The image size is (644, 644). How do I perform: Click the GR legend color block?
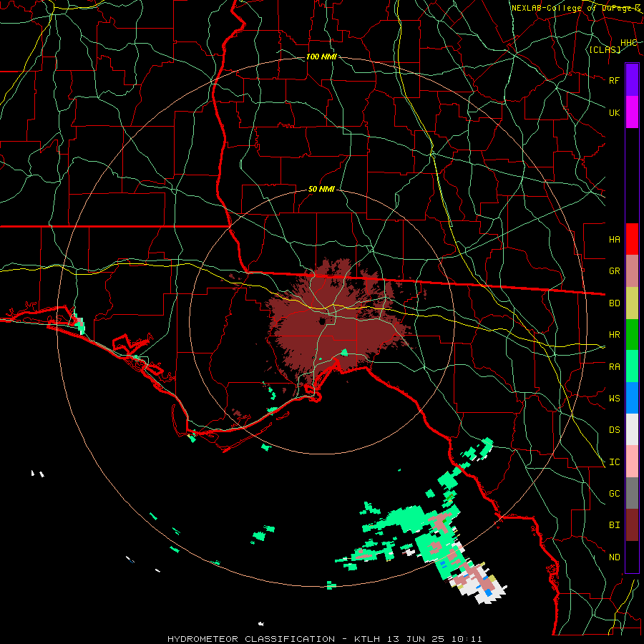coord(632,270)
